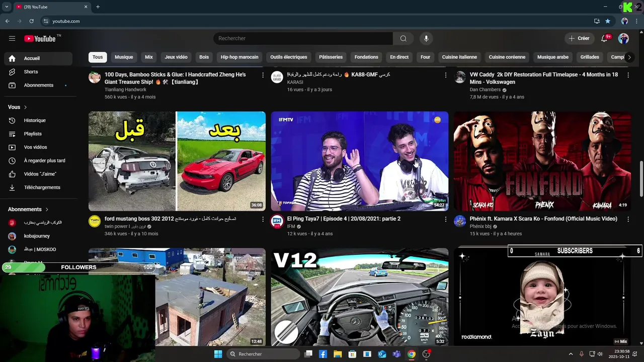This screenshot has height=362, width=644.
Task: Select the Pâtisseries filter chip
Action: pos(331,57)
